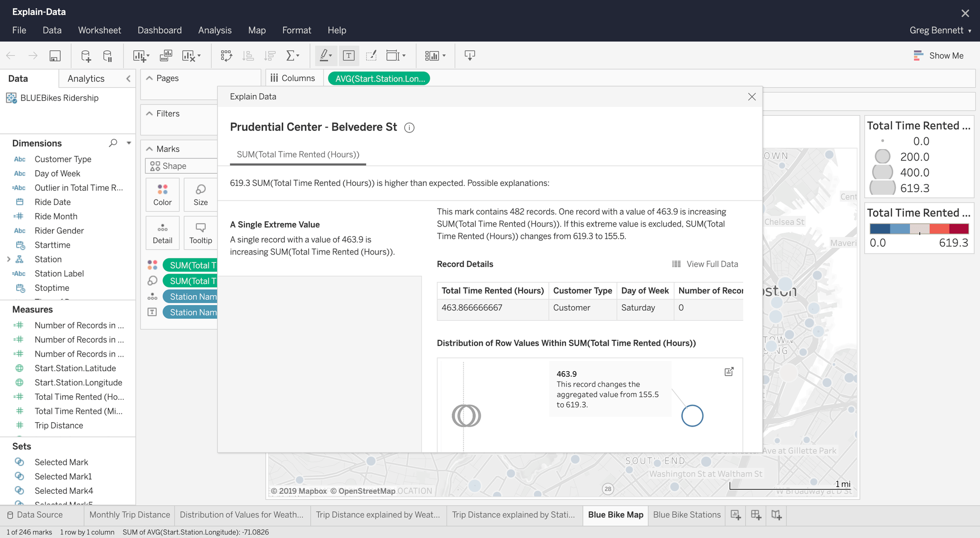
Task: Switch to the Blue Bike Stations tab
Action: coord(686,515)
